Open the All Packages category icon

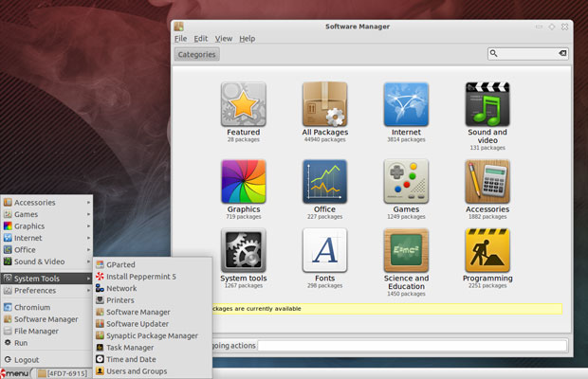[x=324, y=104]
